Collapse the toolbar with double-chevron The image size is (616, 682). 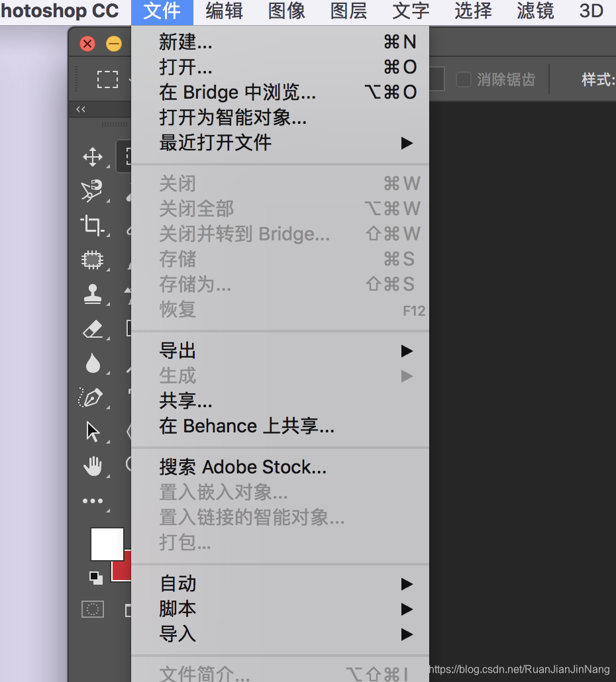81,109
